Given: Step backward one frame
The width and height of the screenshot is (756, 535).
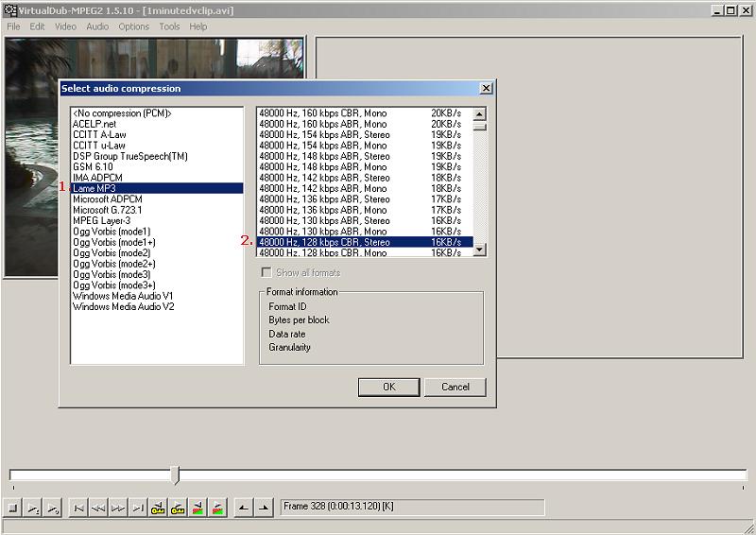Looking at the screenshot, I should click(98, 508).
